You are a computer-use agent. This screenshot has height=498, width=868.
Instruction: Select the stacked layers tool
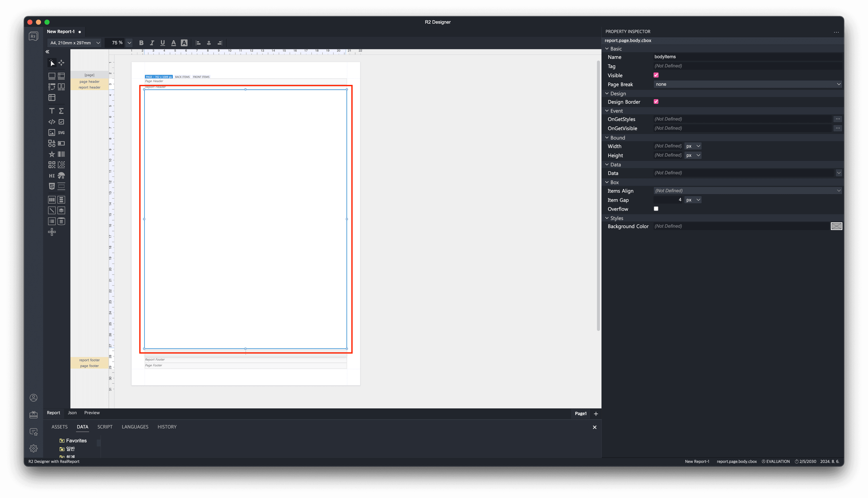(x=61, y=211)
